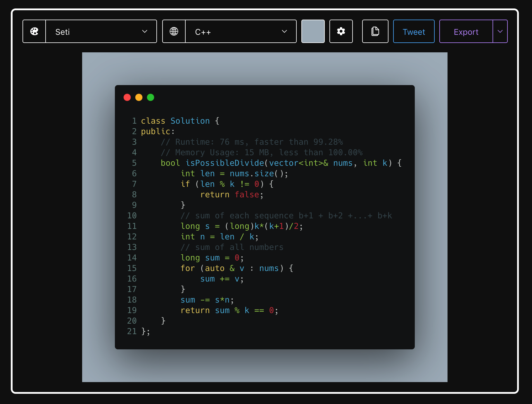The width and height of the screenshot is (532, 404).
Task: Click the Export button
Action: click(x=466, y=32)
